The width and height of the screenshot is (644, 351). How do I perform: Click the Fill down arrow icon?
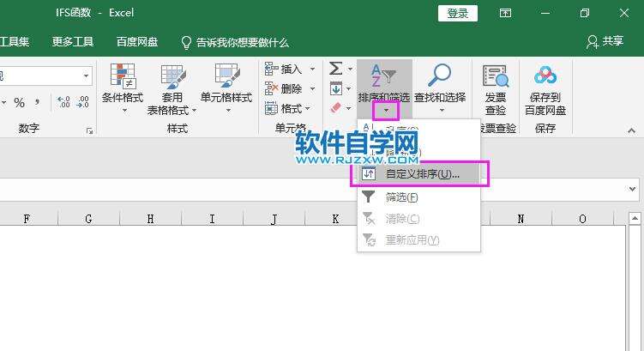pos(335,88)
